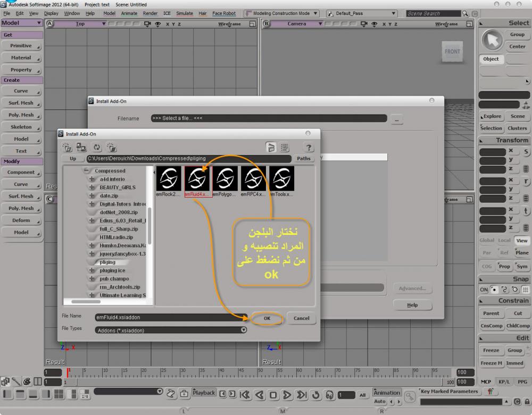The width and height of the screenshot is (532, 415).
Task: Open the Render menu
Action: (150, 13)
